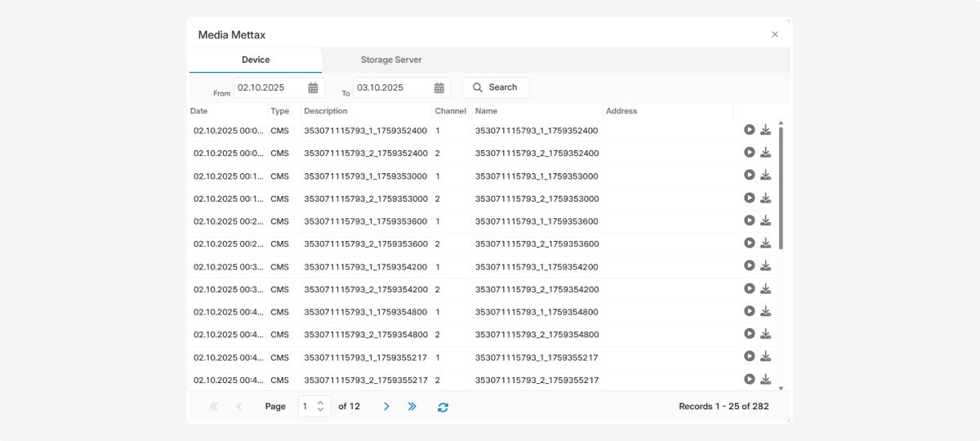Download the 353071115793_2_1759353000 file
Screen dimensions: 980x441
pyautogui.click(x=765, y=198)
